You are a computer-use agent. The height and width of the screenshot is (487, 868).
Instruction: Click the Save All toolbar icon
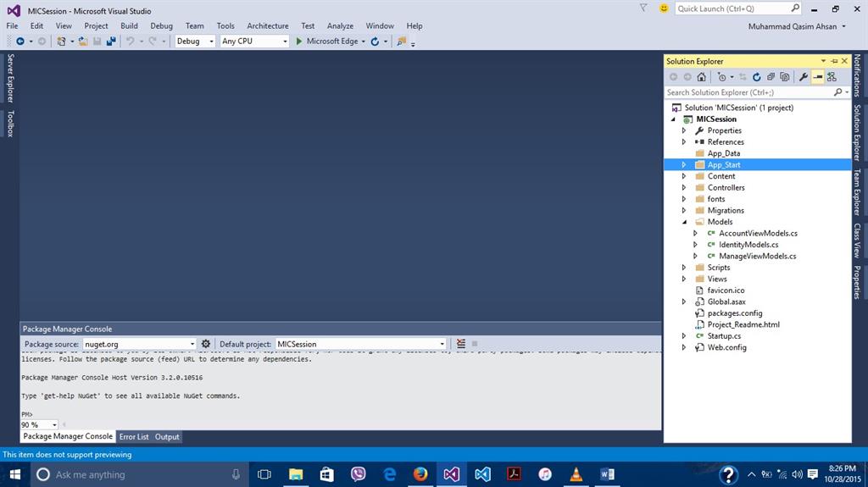tap(111, 41)
